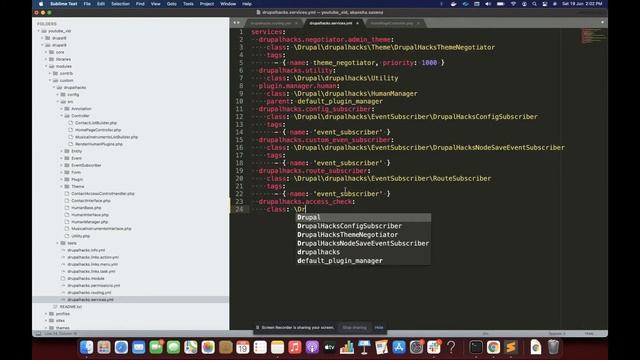Click the minimap in editor

[x=594, y=36]
